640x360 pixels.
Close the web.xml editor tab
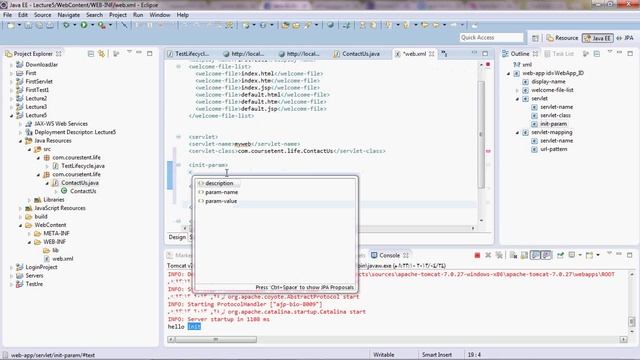431,54
